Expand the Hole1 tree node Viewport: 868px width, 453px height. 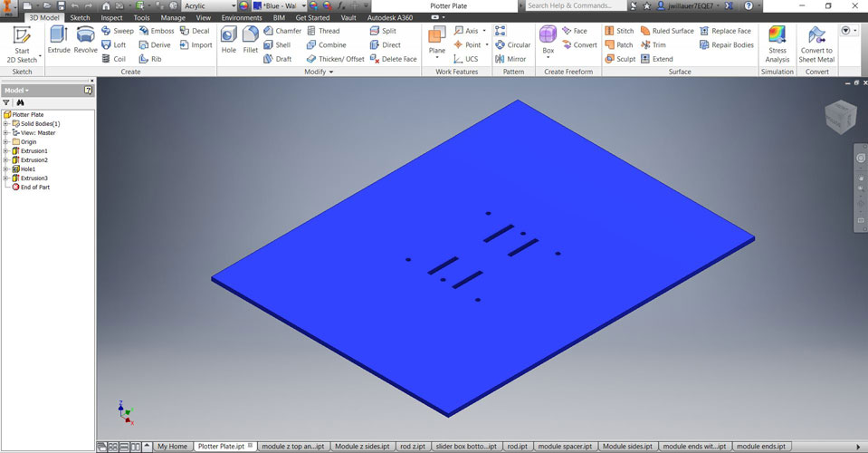click(6, 169)
